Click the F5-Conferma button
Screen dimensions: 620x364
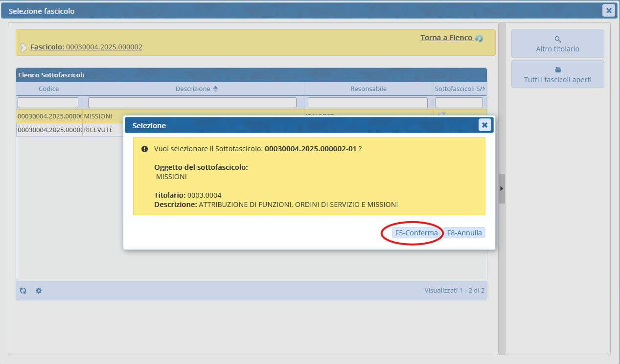[x=416, y=233]
